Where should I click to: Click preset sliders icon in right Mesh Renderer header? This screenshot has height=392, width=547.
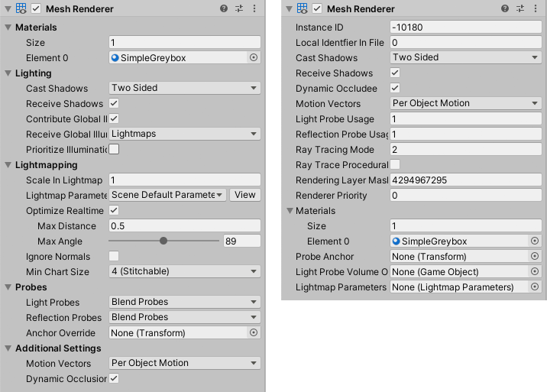click(519, 8)
